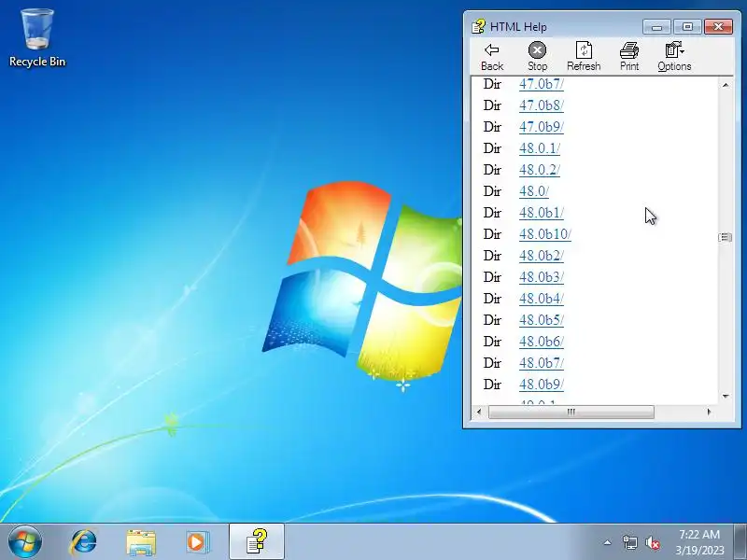747x560 pixels.
Task: Click the vertical scrollbar up arrow
Action: point(726,85)
